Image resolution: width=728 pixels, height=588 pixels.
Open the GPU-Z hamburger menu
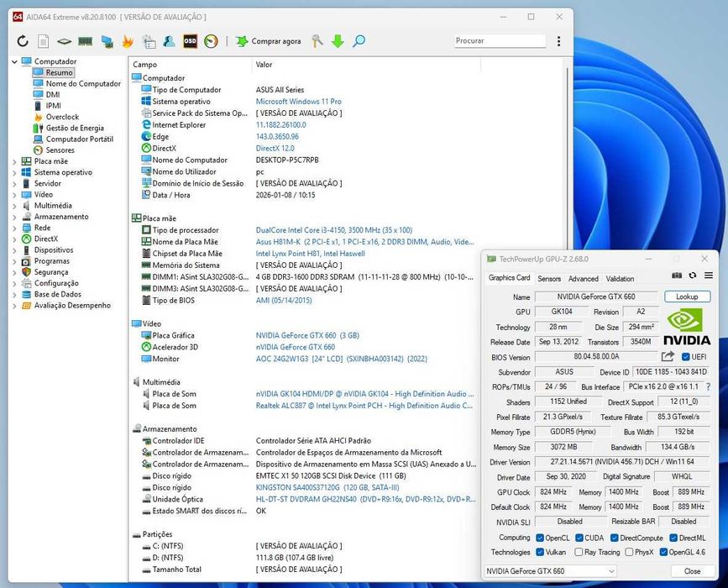point(709,276)
